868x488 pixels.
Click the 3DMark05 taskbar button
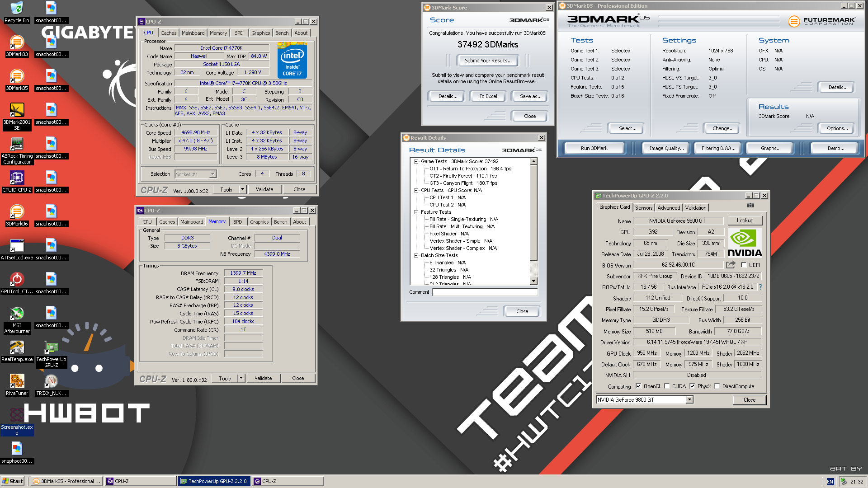pyautogui.click(x=67, y=481)
